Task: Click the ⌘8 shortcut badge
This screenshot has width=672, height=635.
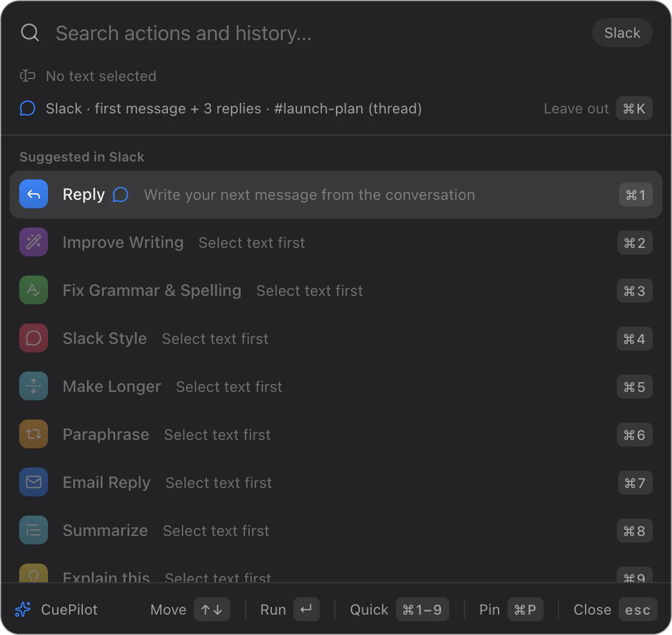Action: click(635, 531)
